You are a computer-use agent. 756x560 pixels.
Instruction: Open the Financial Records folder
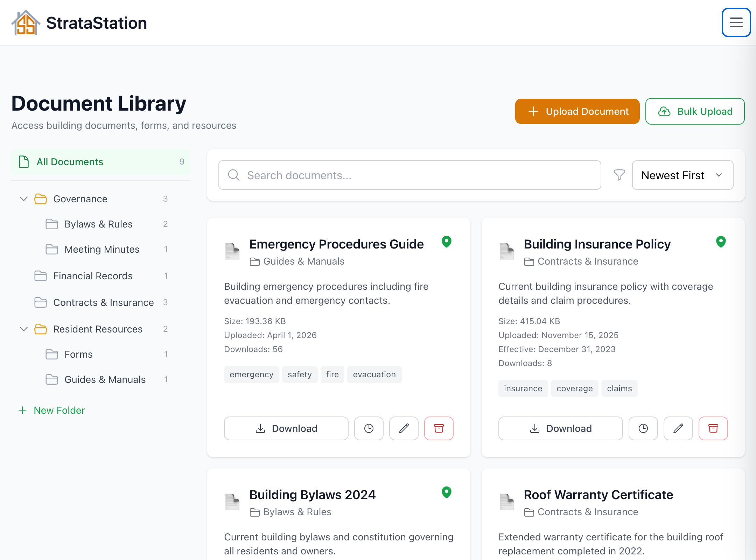click(x=101, y=276)
